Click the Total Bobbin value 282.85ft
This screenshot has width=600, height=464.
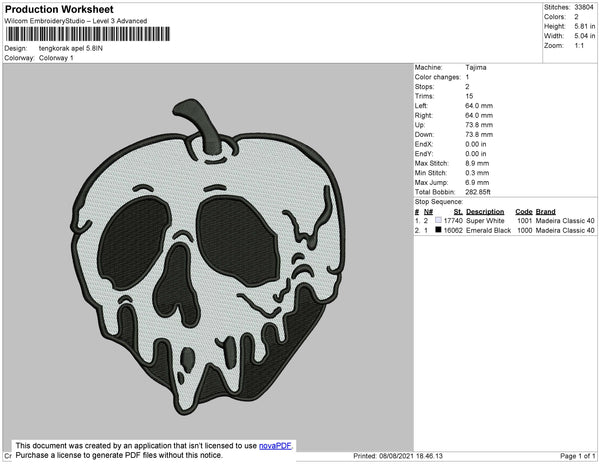(x=478, y=192)
